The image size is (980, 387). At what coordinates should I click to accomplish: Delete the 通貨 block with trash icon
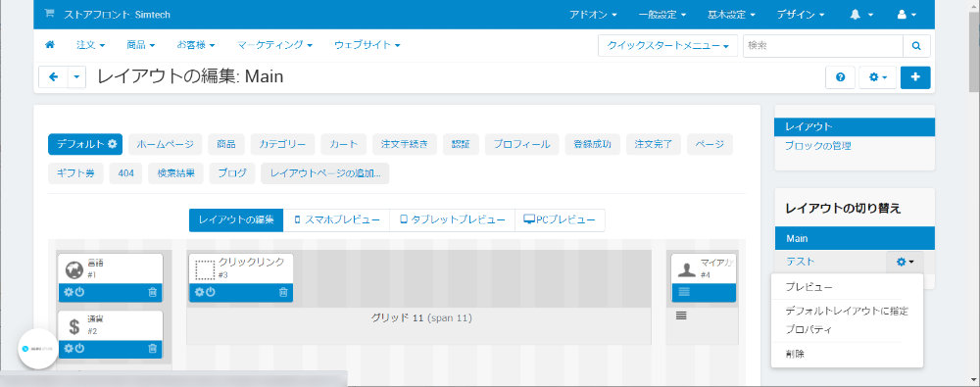pos(153,348)
